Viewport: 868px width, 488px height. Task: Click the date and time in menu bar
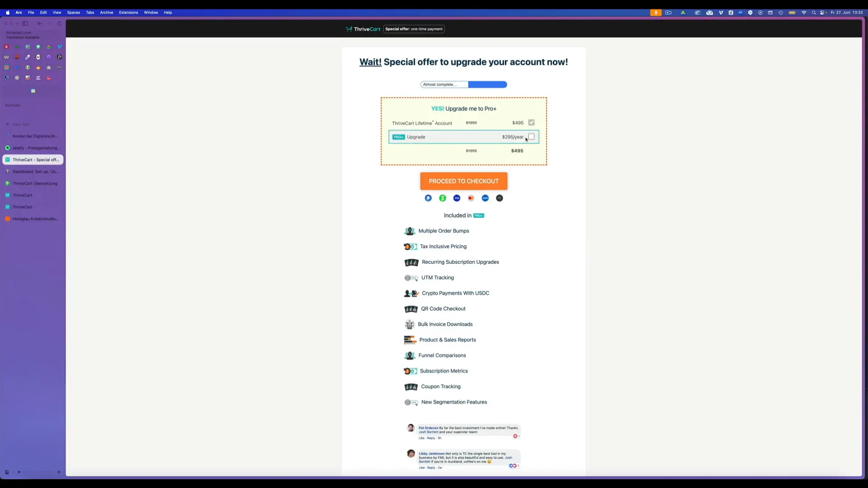pos(846,13)
